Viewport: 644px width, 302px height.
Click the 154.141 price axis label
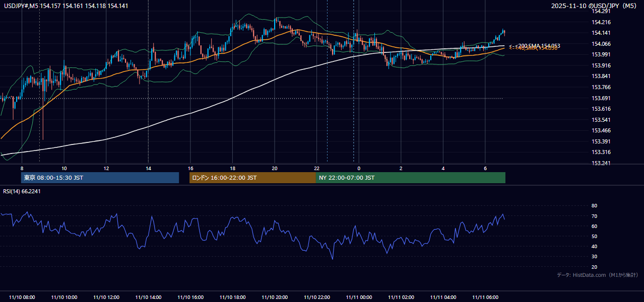pyautogui.click(x=602, y=33)
